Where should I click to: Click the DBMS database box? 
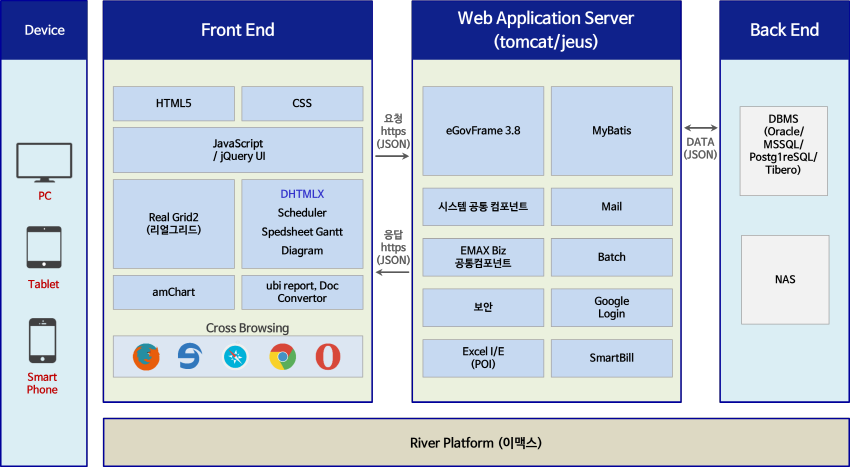784,150
